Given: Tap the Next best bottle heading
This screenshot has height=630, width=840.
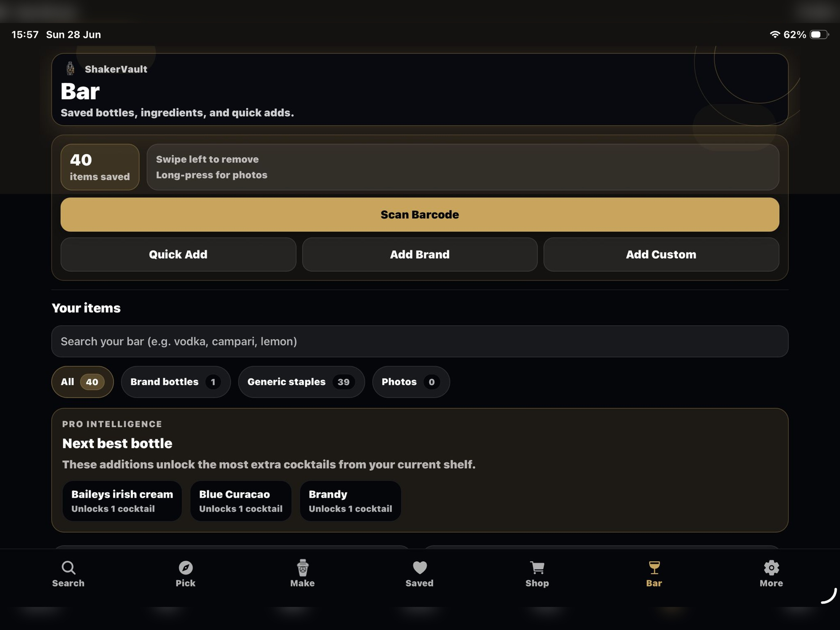Looking at the screenshot, I should pyautogui.click(x=117, y=444).
